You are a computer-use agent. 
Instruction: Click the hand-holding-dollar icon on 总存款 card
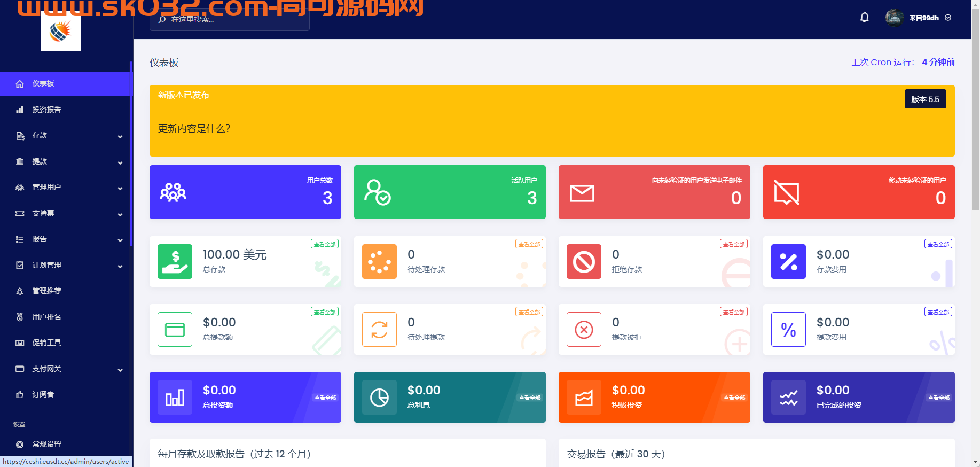[x=175, y=262]
